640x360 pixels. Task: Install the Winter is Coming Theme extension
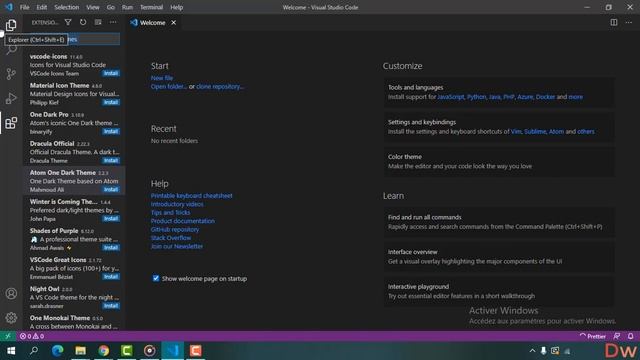click(x=111, y=219)
